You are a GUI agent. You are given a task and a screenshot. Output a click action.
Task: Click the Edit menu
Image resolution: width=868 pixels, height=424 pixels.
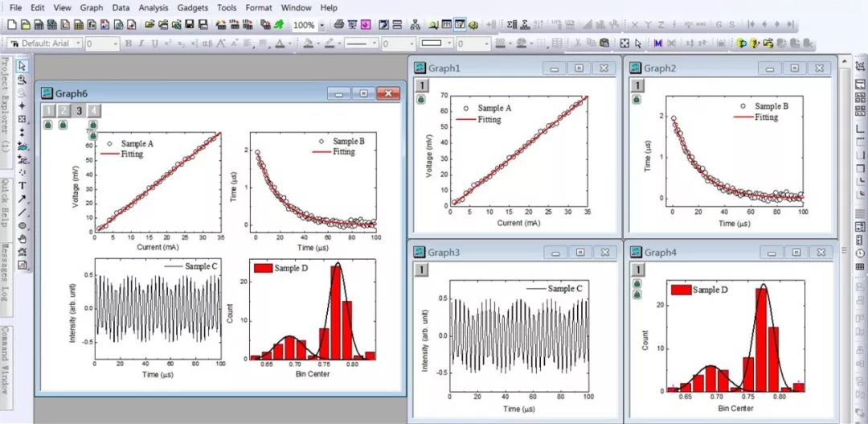tap(38, 8)
